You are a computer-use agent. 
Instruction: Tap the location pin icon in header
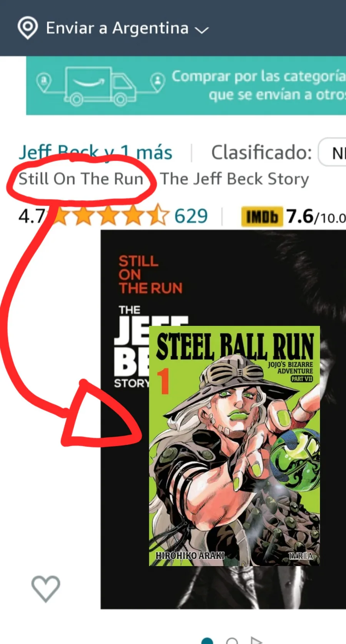pos(27,28)
